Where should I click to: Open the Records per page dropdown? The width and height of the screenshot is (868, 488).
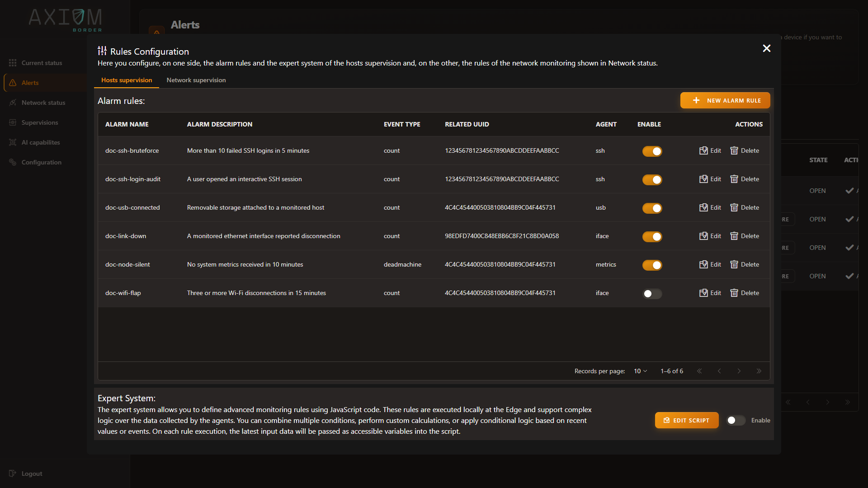pyautogui.click(x=640, y=371)
